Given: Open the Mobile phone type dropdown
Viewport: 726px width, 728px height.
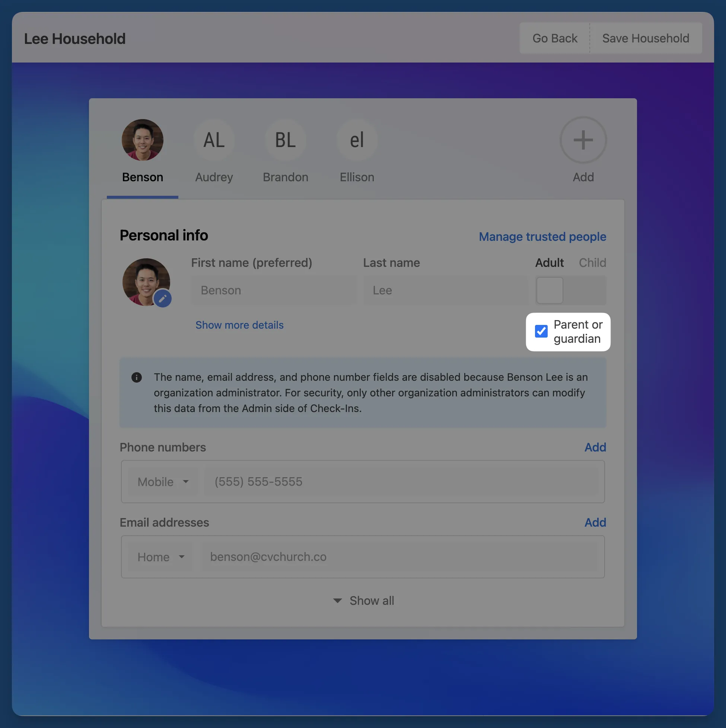Looking at the screenshot, I should [x=163, y=482].
